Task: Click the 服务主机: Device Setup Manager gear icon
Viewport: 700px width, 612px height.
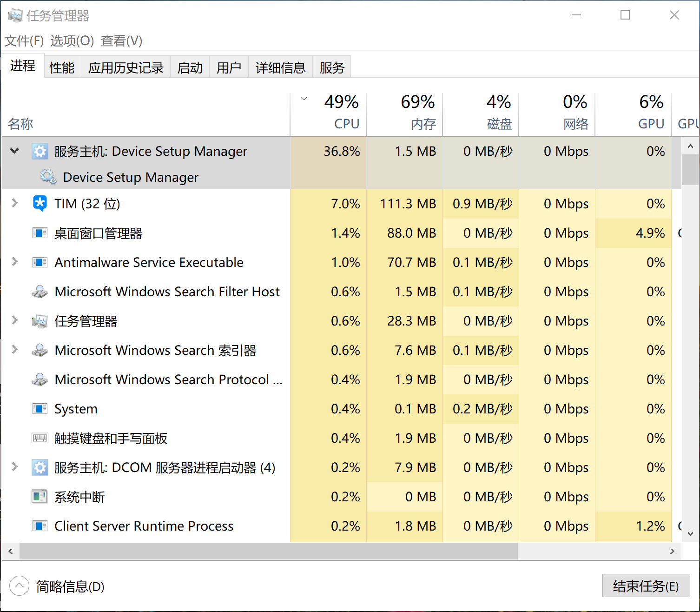Action: [40, 151]
